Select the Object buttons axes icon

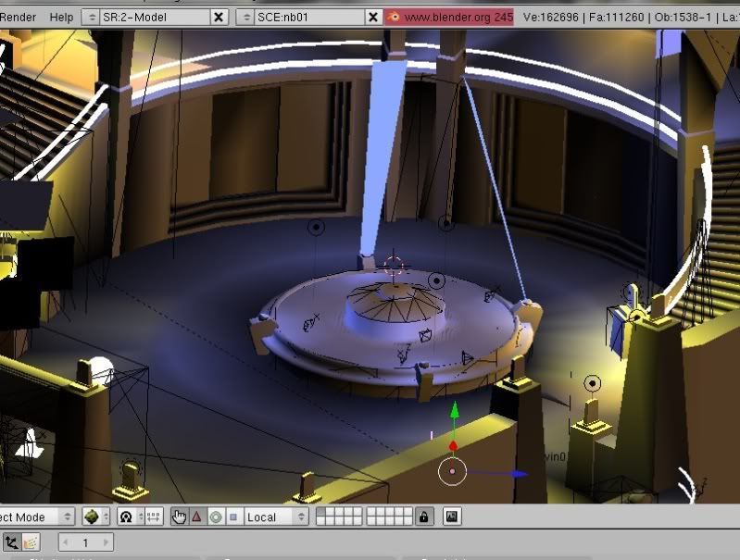[x=11, y=542]
